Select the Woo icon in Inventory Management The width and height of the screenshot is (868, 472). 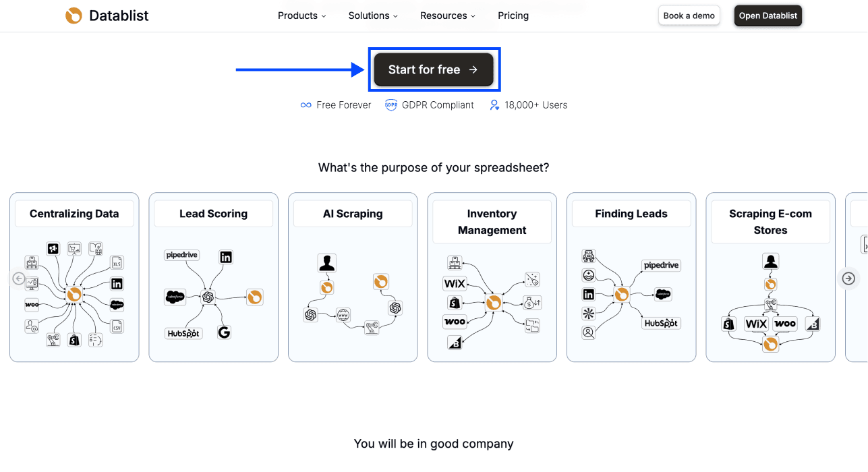point(455,322)
